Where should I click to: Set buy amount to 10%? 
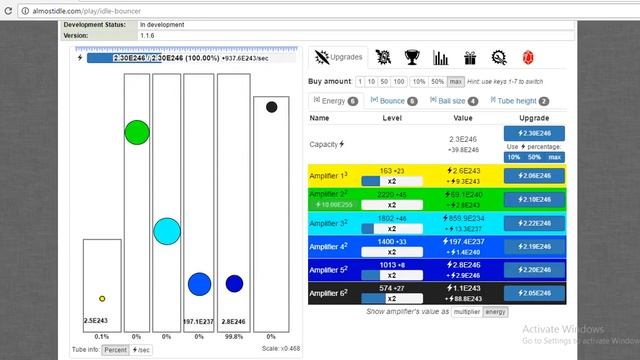[x=419, y=82]
